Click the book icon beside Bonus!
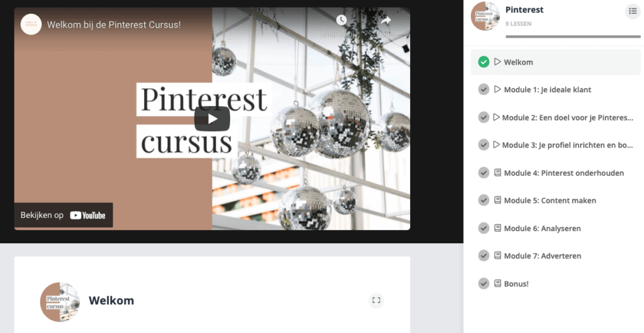This screenshot has height=333, width=644. tap(497, 283)
